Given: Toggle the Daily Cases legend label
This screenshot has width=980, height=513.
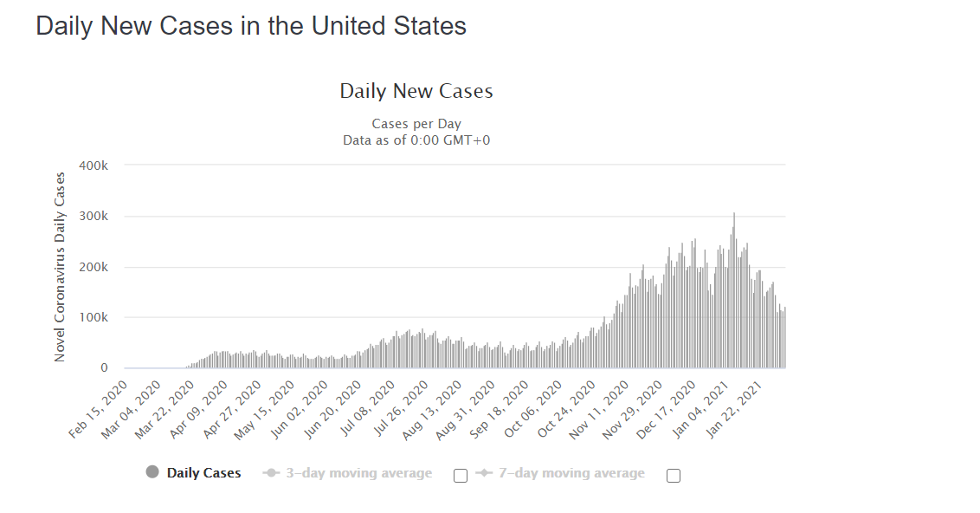Looking at the screenshot, I should point(203,473).
